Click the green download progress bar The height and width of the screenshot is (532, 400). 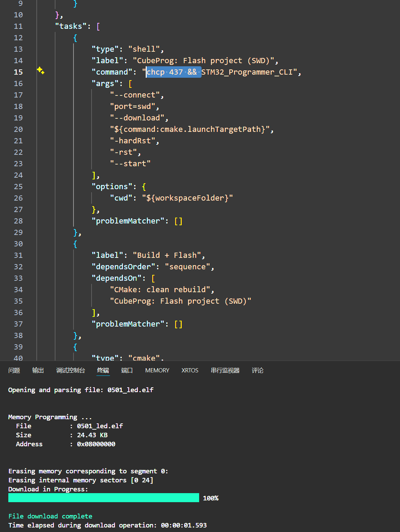pyautogui.click(x=103, y=498)
